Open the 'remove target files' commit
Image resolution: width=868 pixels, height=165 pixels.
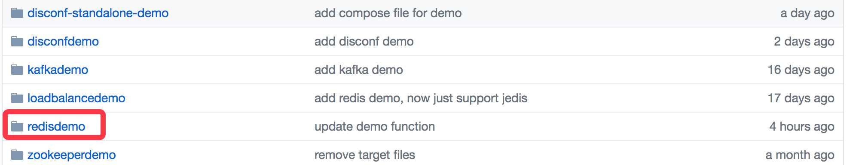click(365, 155)
